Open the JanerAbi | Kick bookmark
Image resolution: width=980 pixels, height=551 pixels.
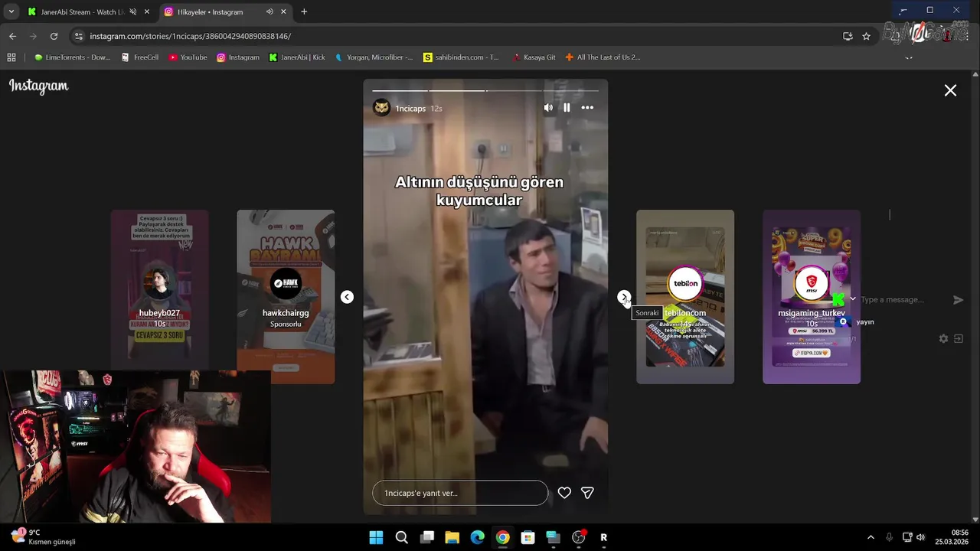point(297,57)
